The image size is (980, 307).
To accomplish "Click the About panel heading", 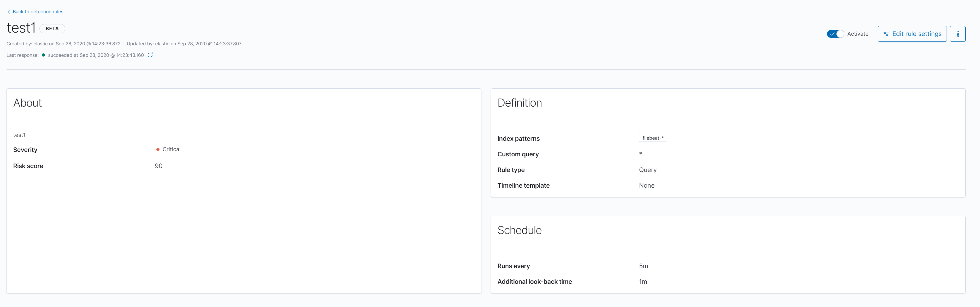I will click(x=27, y=103).
